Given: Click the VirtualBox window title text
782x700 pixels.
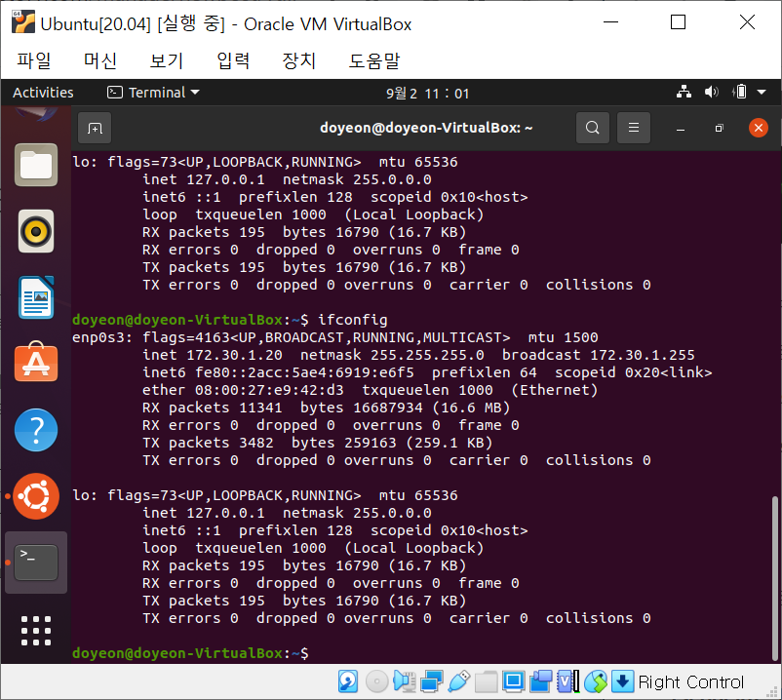Looking at the screenshot, I should click(226, 24).
